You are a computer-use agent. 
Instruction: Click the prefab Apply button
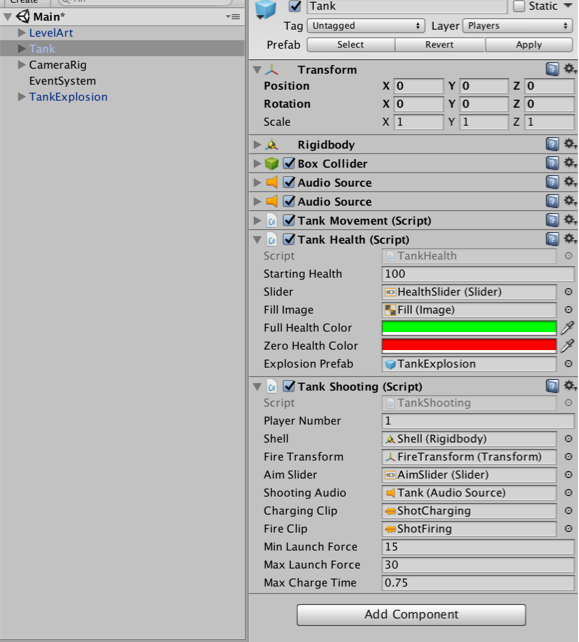coord(529,45)
